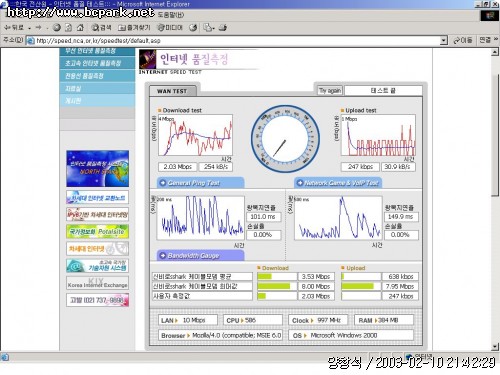
Task: Open the Favorites toolbar button
Action: click(134, 28)
